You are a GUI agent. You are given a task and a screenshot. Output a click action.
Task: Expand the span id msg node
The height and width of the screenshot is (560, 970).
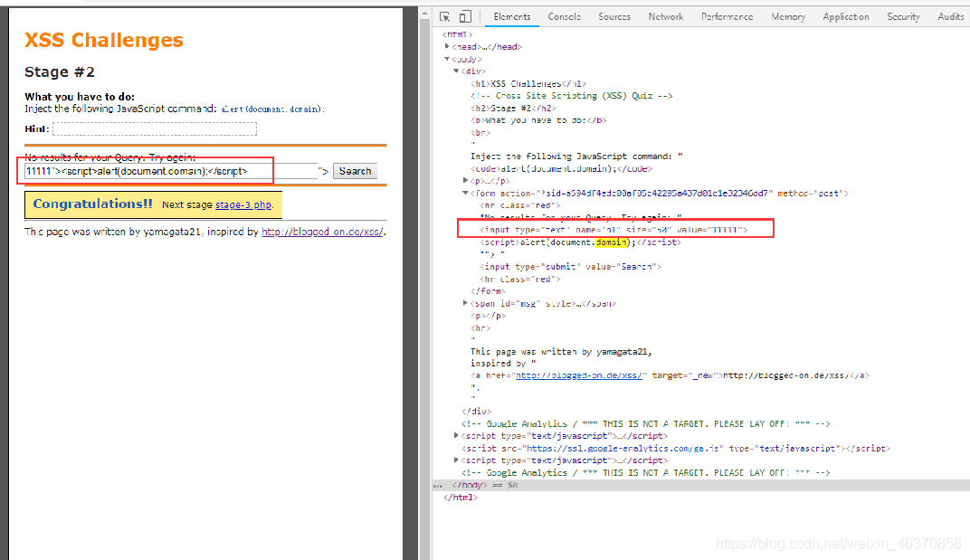coord(465,303)
